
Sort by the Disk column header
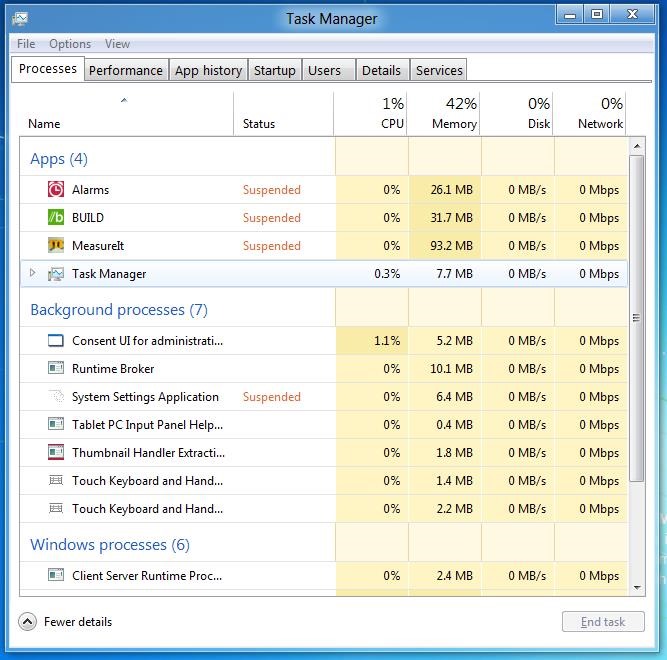(x=517, y=114)
